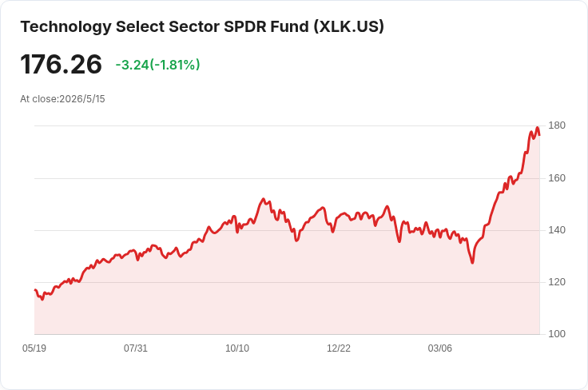Click the 160 y-axis label
The image size is (588, 390).
pos(557,177)
